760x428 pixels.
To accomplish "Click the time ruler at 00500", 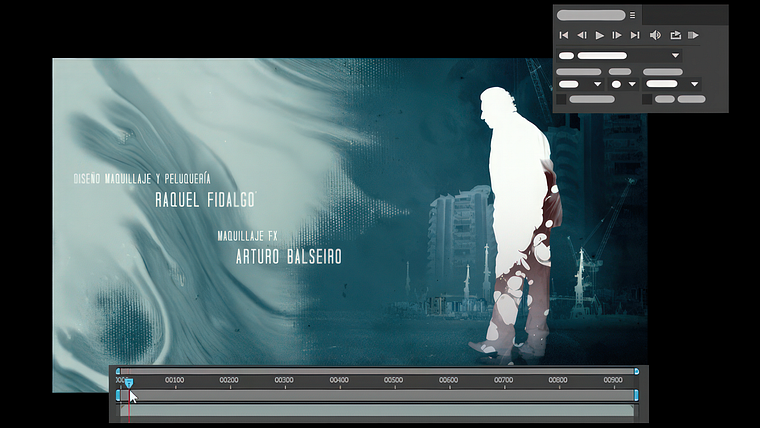I will (x=394, y=380).
